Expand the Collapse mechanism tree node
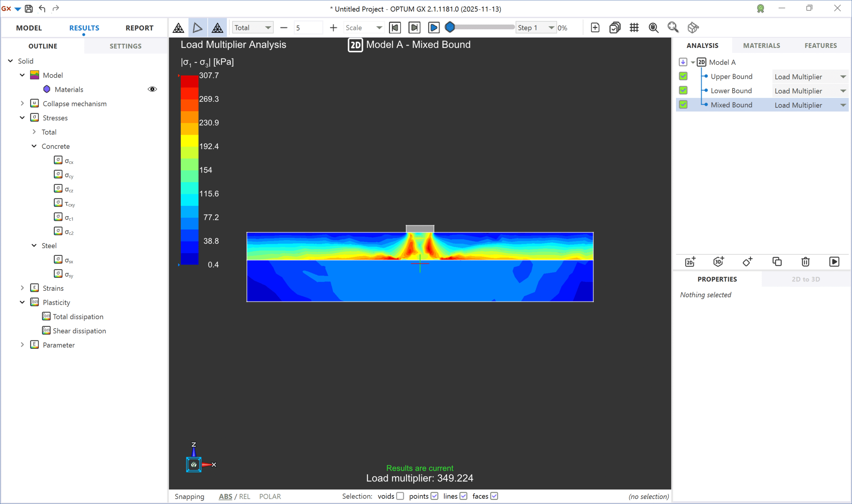The width and height of the screenshot is (852, 504). point(22,103)
